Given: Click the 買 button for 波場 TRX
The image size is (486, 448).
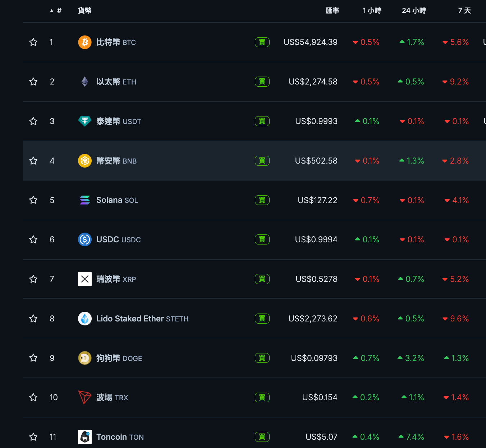Looking at the screenshot, I should [262, 397].
